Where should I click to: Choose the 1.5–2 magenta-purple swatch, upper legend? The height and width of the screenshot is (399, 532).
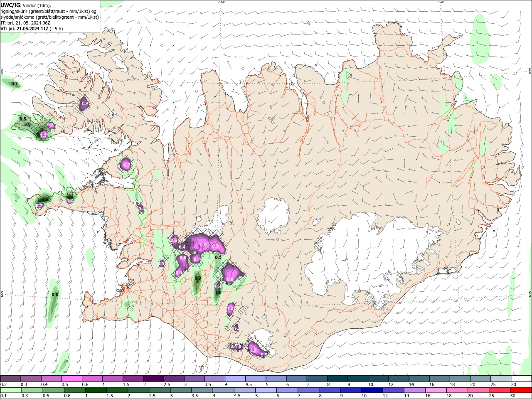133,379
